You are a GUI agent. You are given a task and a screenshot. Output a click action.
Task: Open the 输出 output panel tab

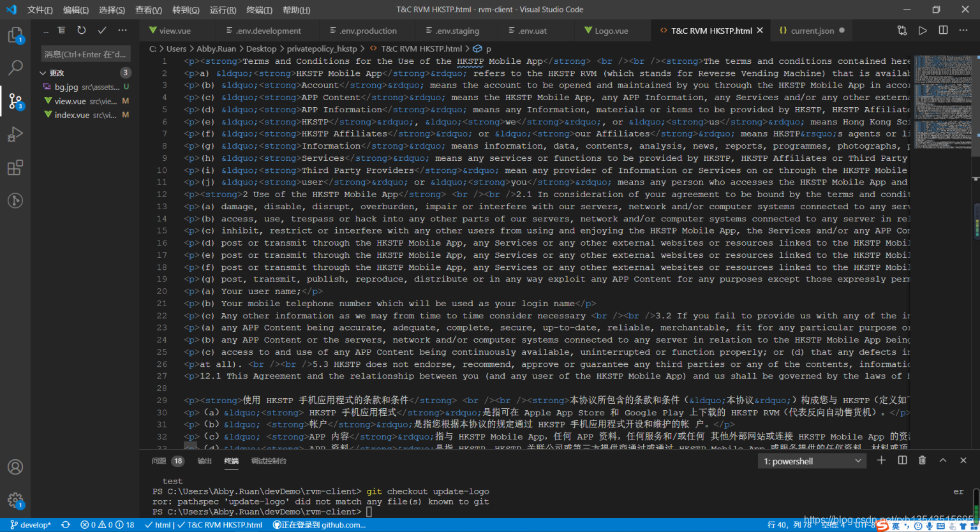(204, 461)
